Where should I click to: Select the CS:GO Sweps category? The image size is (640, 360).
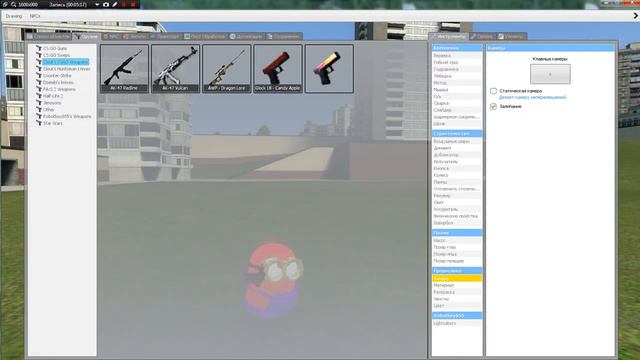pos(56,55)
